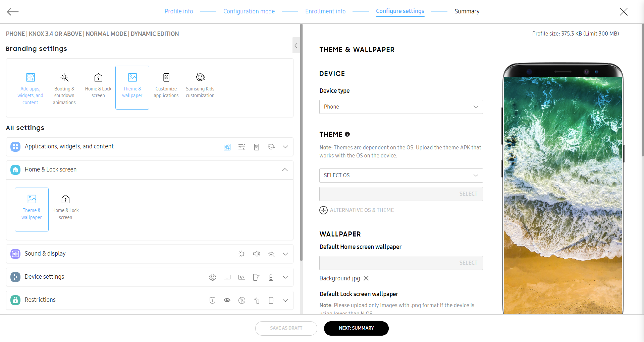Screen dimensions: 644x342
Task: Click the Home screen wallpaper select field
Action: click(x=401, y=263)
